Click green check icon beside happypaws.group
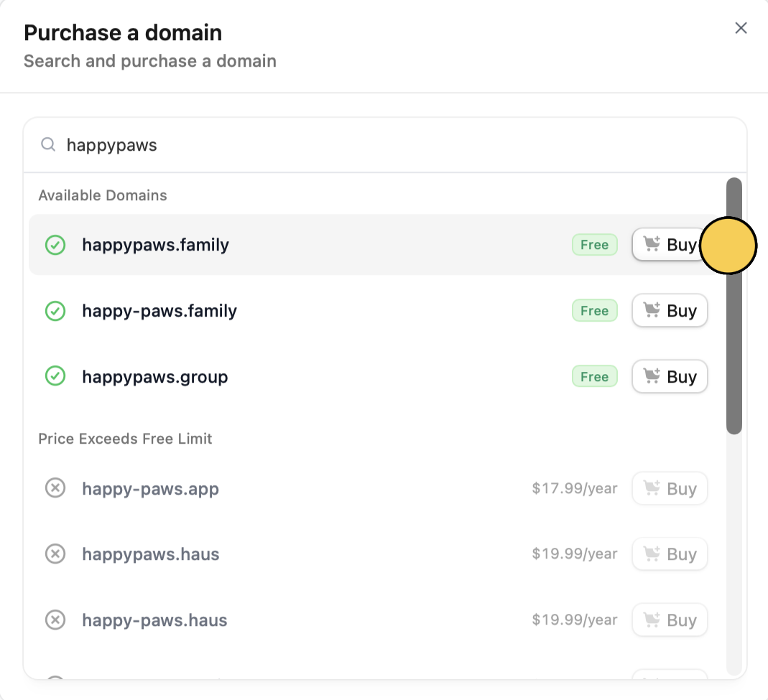Screen dimensions: 768x700 pos(55,376)
